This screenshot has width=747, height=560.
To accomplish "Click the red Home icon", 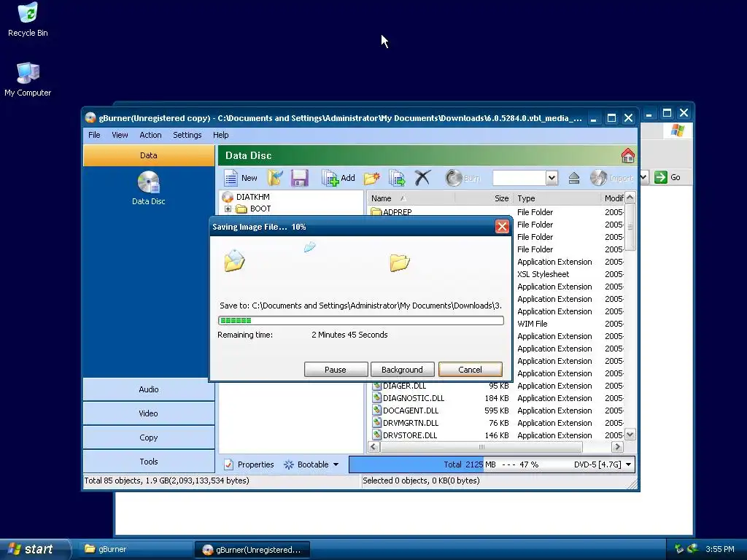I will pos(628,155).
